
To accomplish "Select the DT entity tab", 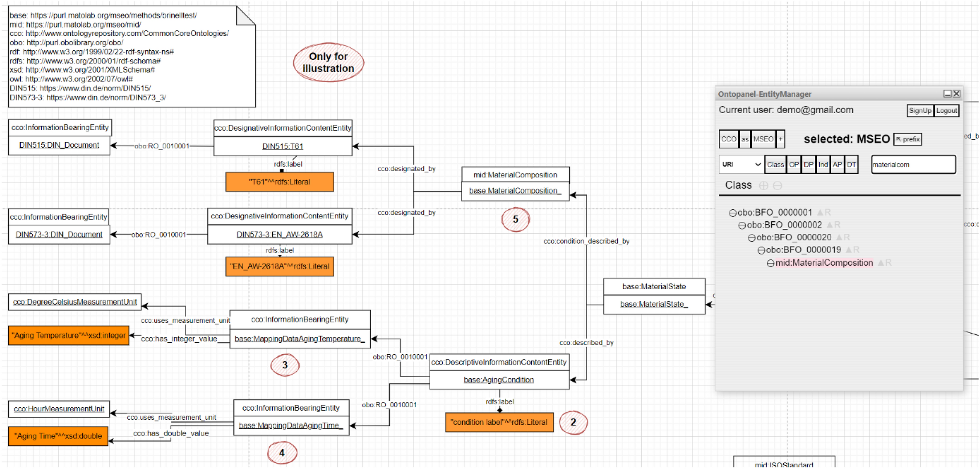I will (x=852, y=164).
